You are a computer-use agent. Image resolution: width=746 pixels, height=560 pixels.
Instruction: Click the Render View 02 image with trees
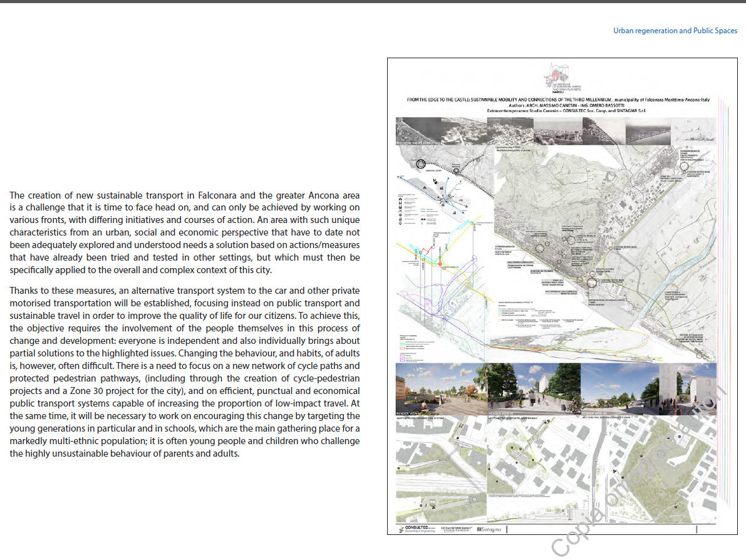pyautogui.click(x=534, y=390)
